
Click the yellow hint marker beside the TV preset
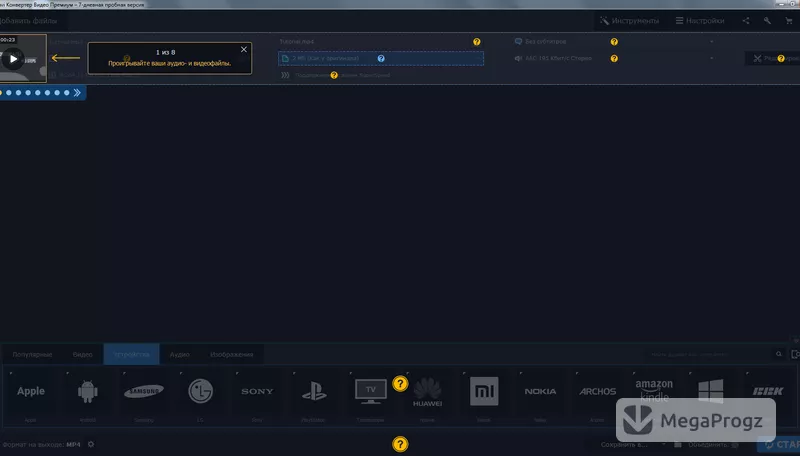pyautogui.click(x=401, y=384)
